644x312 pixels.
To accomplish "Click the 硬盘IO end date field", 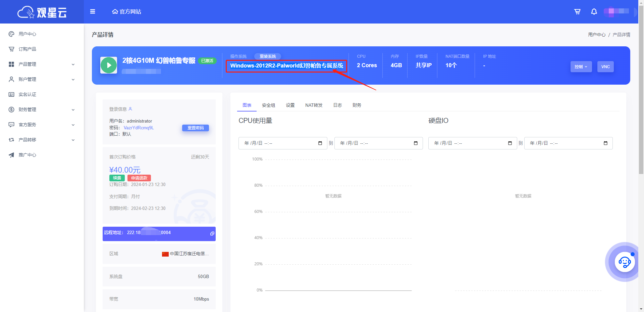I will (x=568, y=143).
